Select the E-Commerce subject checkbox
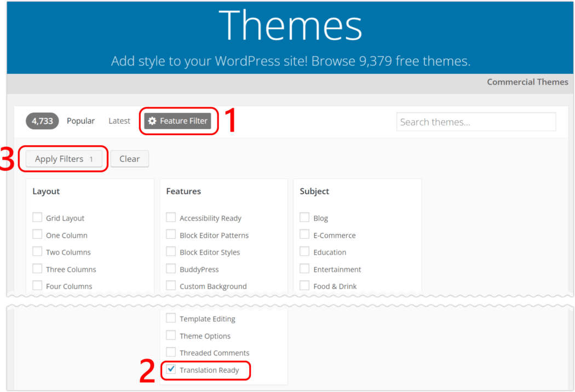Screen dimensions: 575x392 304,234
